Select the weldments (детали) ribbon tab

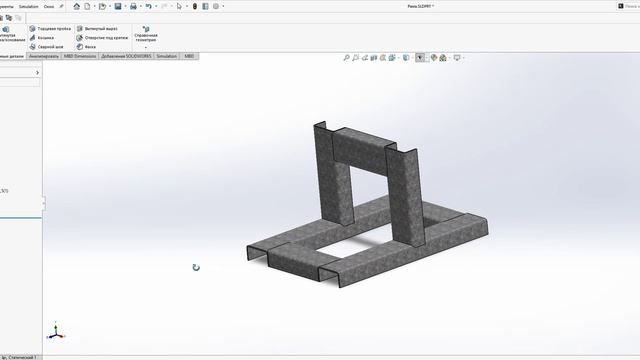tap(12, 56)
